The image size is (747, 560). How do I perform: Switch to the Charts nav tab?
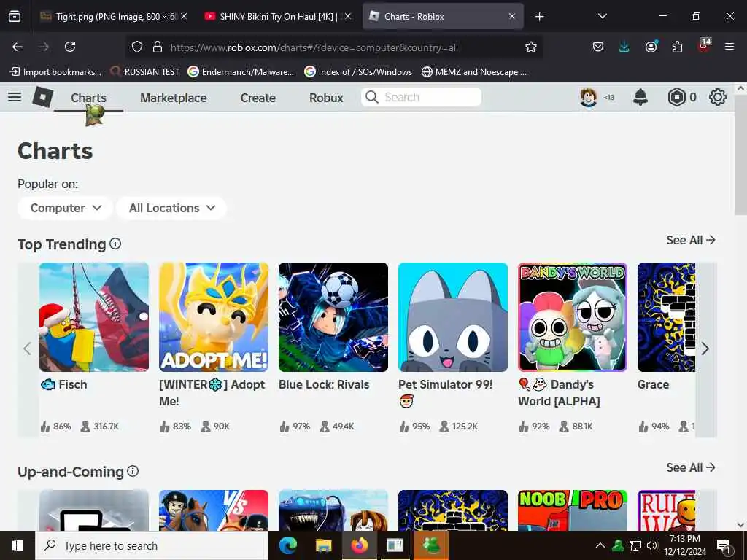88,98
